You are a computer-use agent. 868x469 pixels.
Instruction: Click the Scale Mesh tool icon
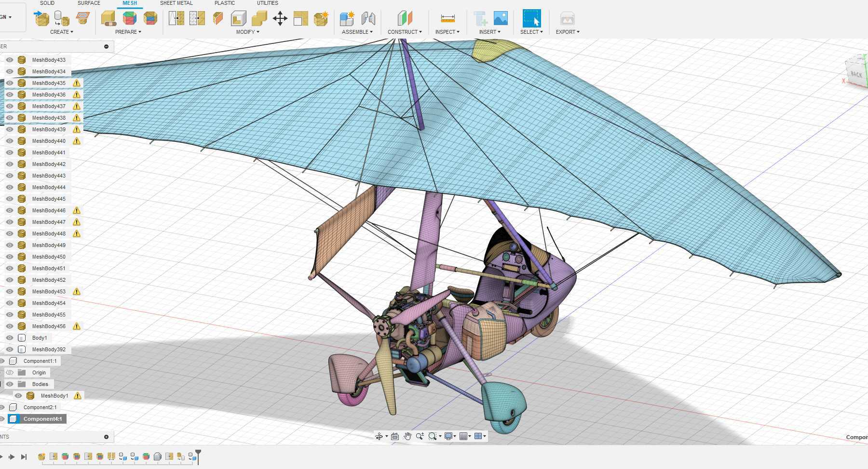click(300, 18)
